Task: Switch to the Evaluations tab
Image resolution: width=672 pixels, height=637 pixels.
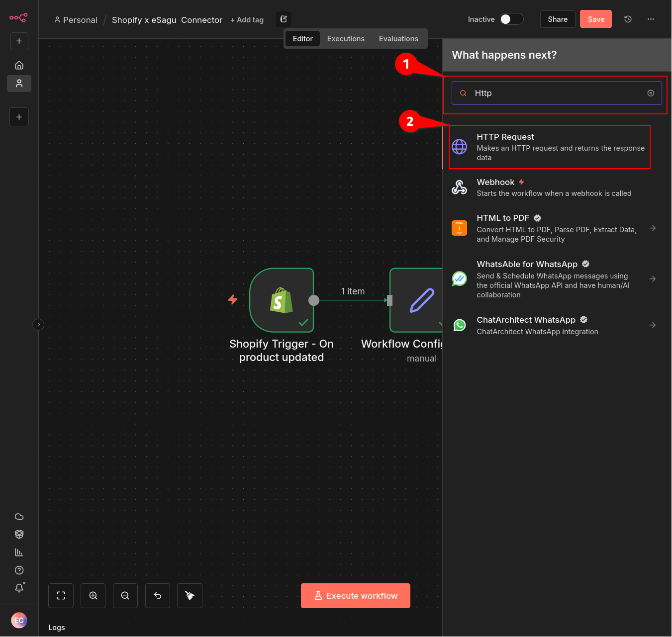Action: tap(398, 39)
